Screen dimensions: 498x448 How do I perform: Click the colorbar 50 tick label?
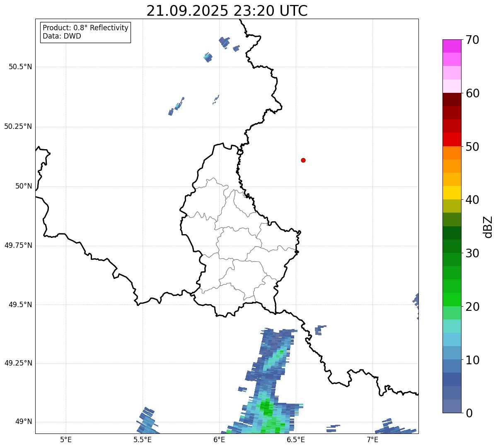tap(472, 147)
